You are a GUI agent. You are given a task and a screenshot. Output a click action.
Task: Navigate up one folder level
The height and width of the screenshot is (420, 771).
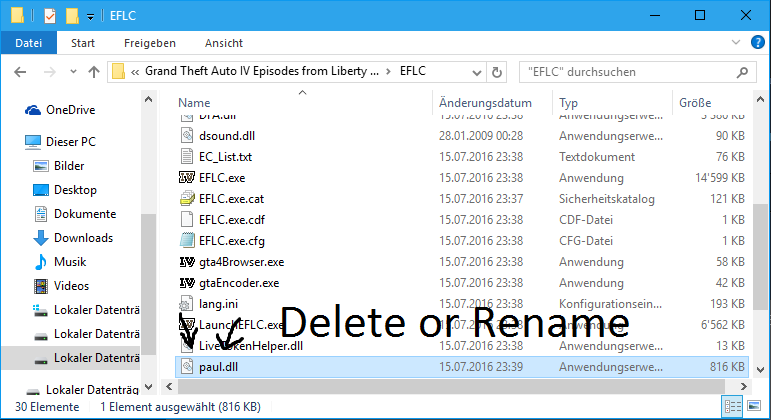93,72
